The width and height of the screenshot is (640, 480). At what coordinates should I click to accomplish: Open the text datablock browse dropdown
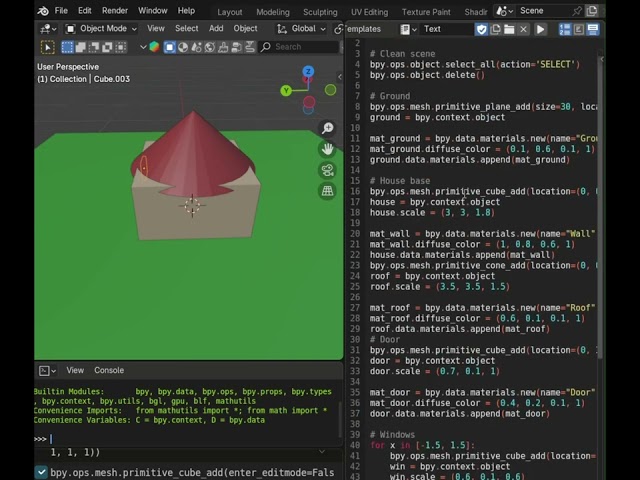pos(408,29)
